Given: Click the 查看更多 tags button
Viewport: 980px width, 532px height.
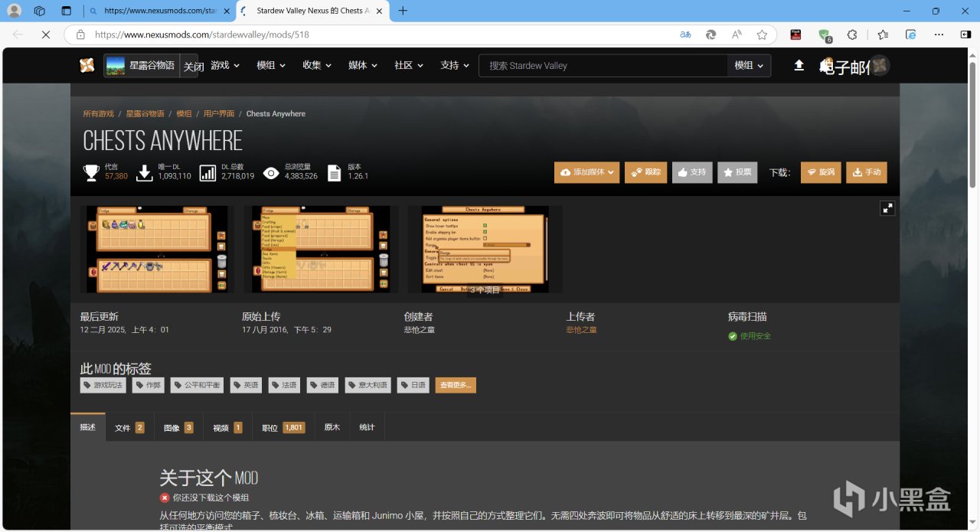Looking at the screenshot, I should pyautogui.click(x=456, y=385).
